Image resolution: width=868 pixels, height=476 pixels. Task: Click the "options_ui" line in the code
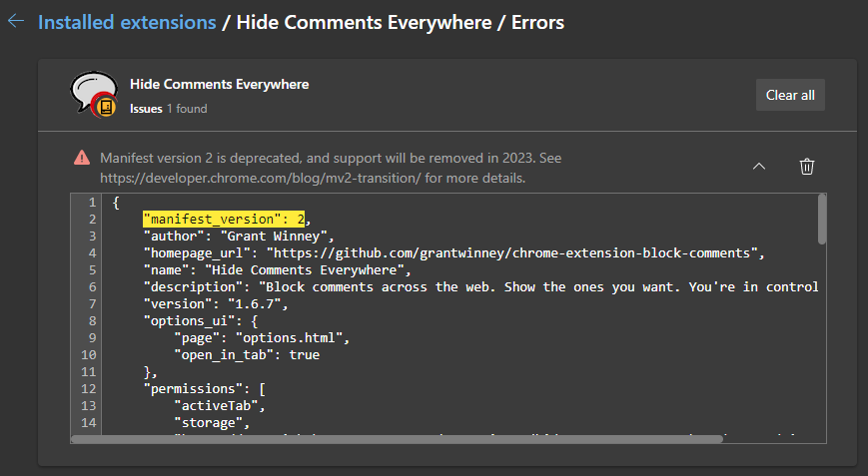201,321
